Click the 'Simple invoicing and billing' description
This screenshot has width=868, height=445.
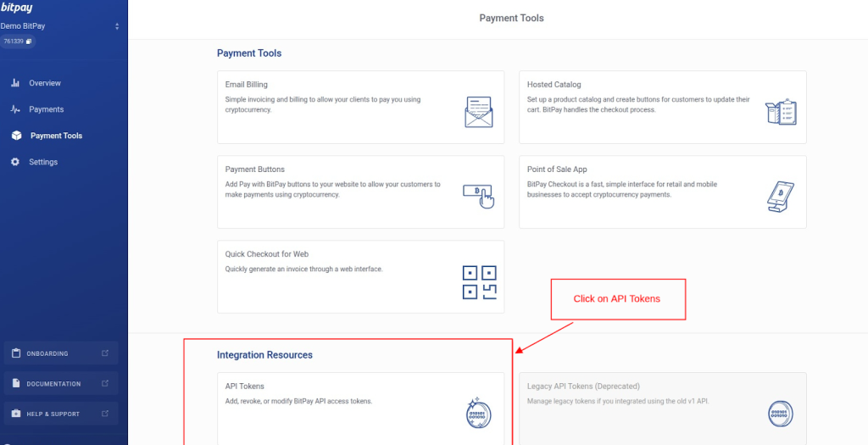[x=323, y=104]
